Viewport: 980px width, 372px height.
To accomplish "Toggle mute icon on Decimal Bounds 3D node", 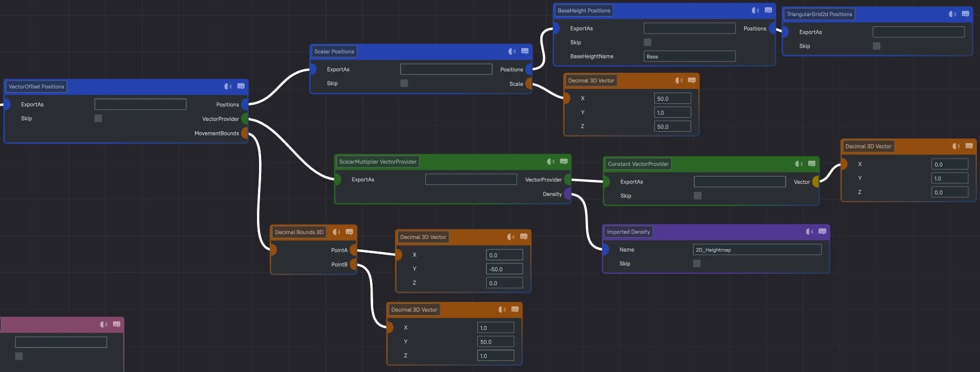I will [336, 232].
